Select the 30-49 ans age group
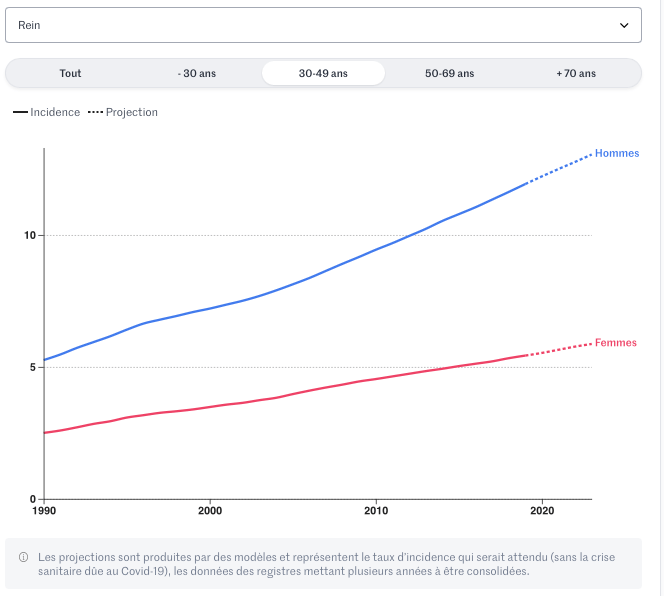This screenshot has width=664, height=596. (323, 73)
